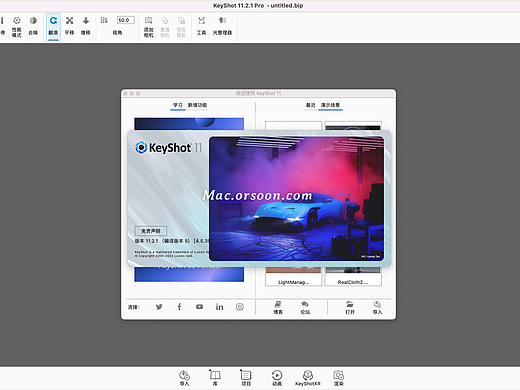Open the Project (项目) panel icon

246,378
